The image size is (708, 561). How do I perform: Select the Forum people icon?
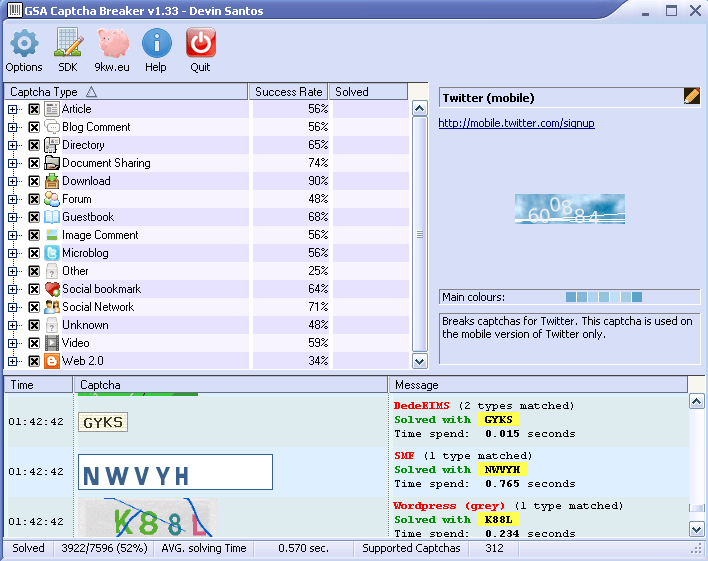[52, 199]
